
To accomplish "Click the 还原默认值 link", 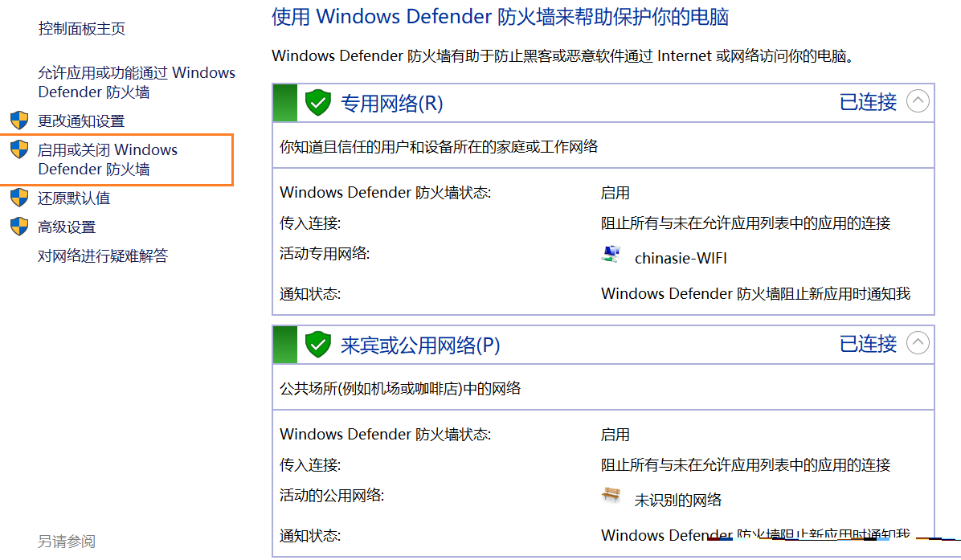I will pyautogui.click(x=74, y=198).
